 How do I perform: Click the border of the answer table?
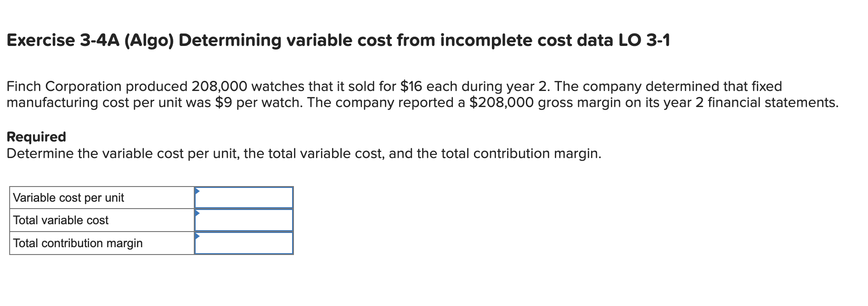click(x=9, y=221)
